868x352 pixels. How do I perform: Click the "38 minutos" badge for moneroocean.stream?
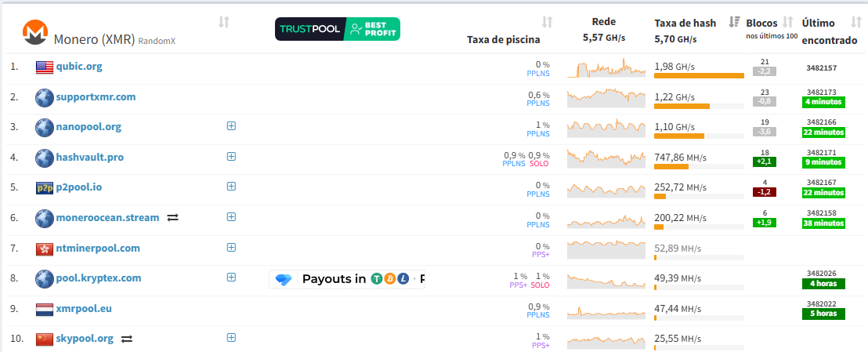823,223
